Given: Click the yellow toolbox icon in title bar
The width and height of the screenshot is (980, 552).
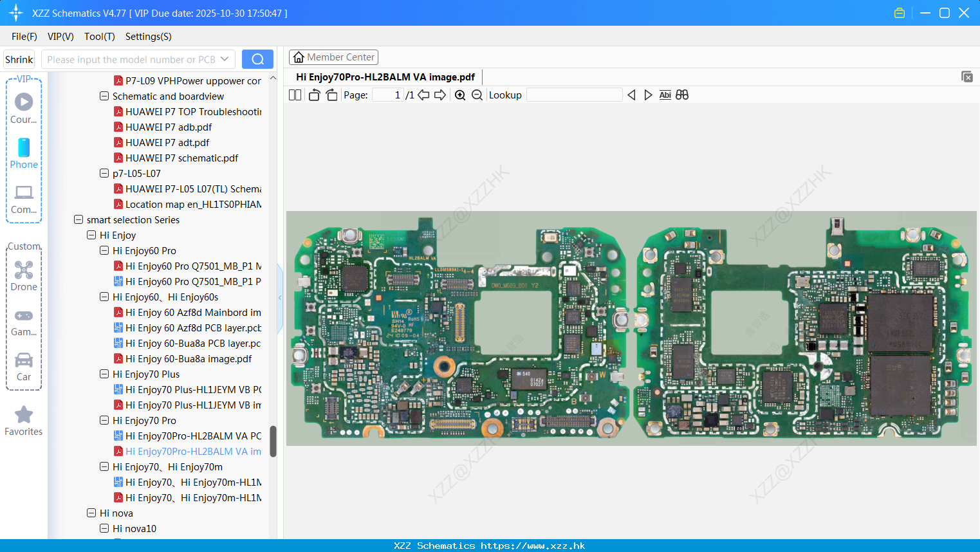Looking at the screenshot, I should pos(900,13).
